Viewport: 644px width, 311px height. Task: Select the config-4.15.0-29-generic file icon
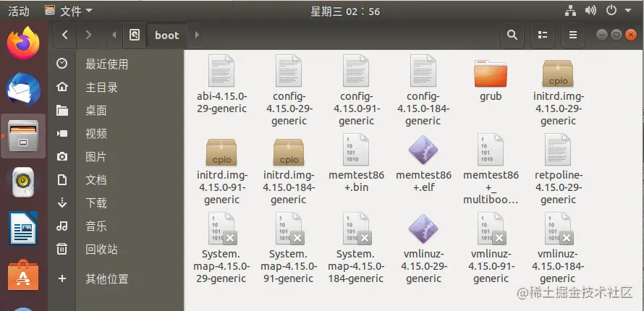(289, 71)
